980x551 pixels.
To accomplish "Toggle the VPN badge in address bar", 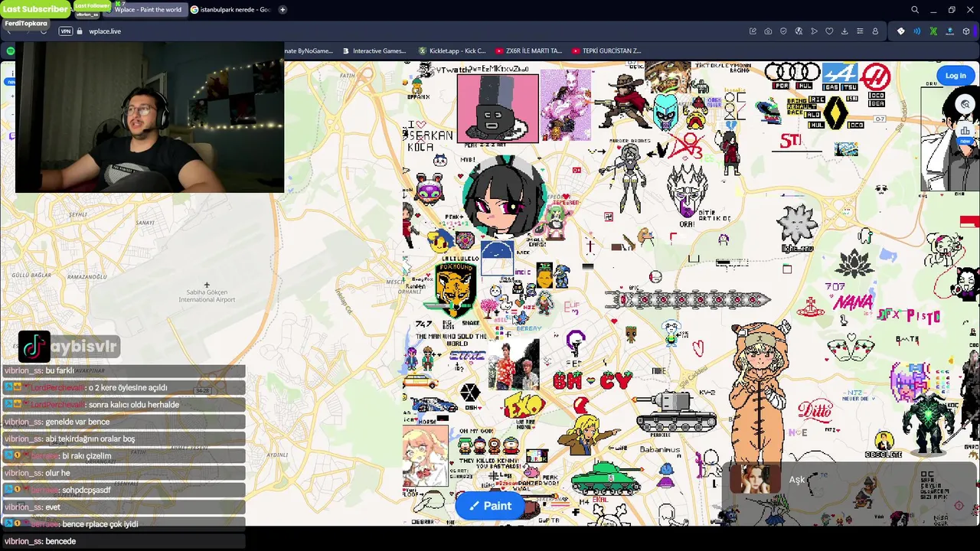I will click(66, 31).
